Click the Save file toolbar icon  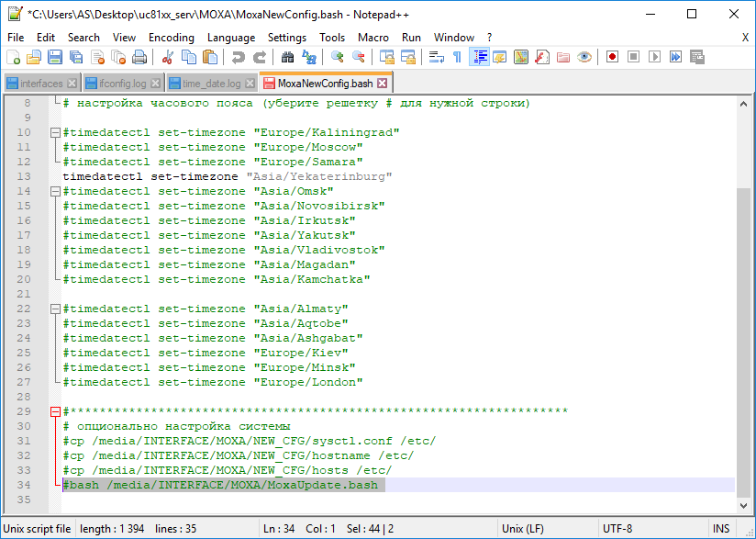[54, 57]
